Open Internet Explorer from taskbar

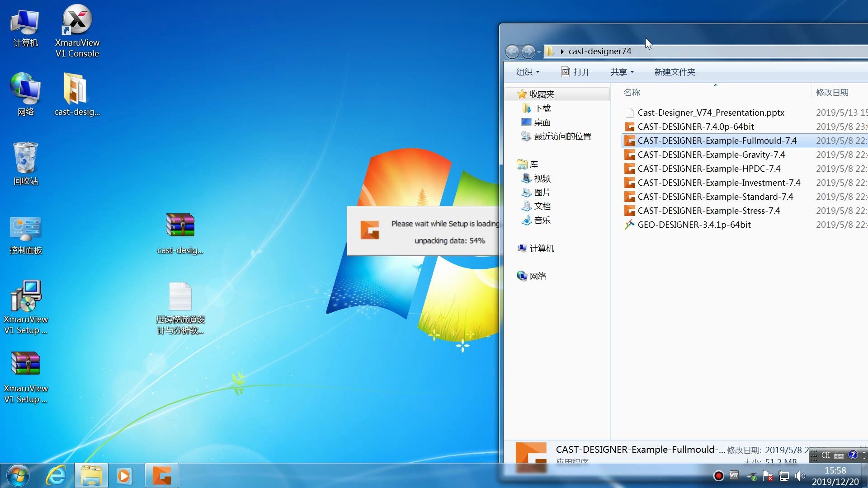pos(56,475)
